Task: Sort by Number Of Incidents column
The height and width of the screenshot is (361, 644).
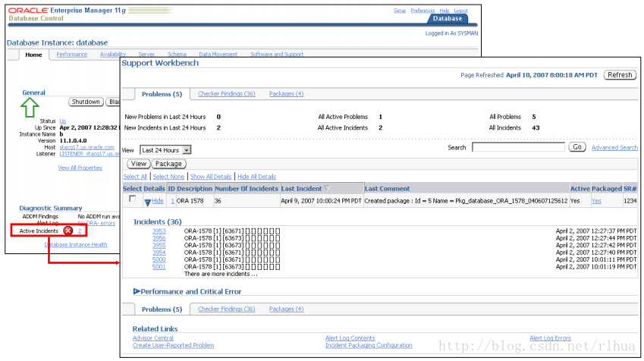Action: pos(247,189)
